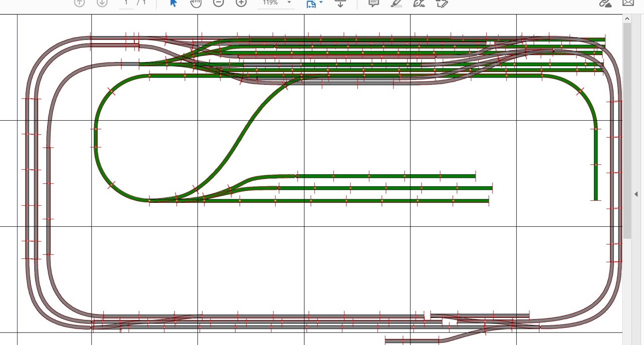Image resolution: width=644 pixels, height=345 pixels.
Task: Click the vertical scrollbar thumb
Action: point(626,130)
